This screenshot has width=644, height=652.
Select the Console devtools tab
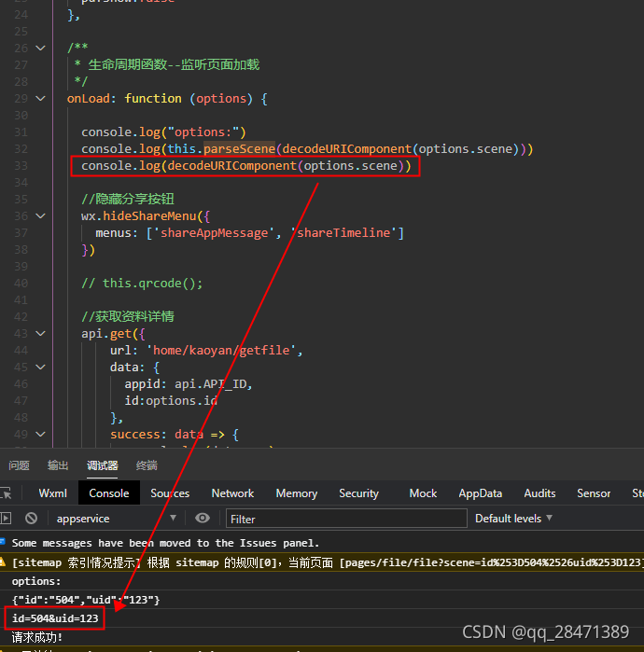109,493
